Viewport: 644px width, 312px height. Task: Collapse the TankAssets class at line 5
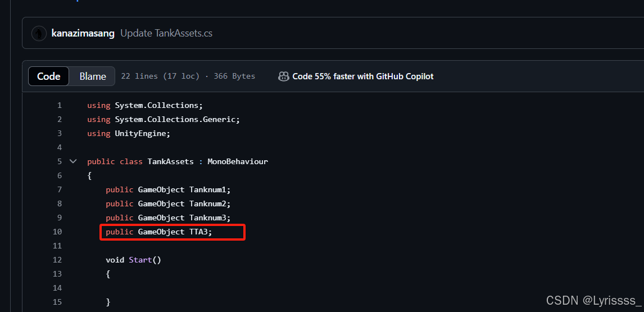[73, 161]
